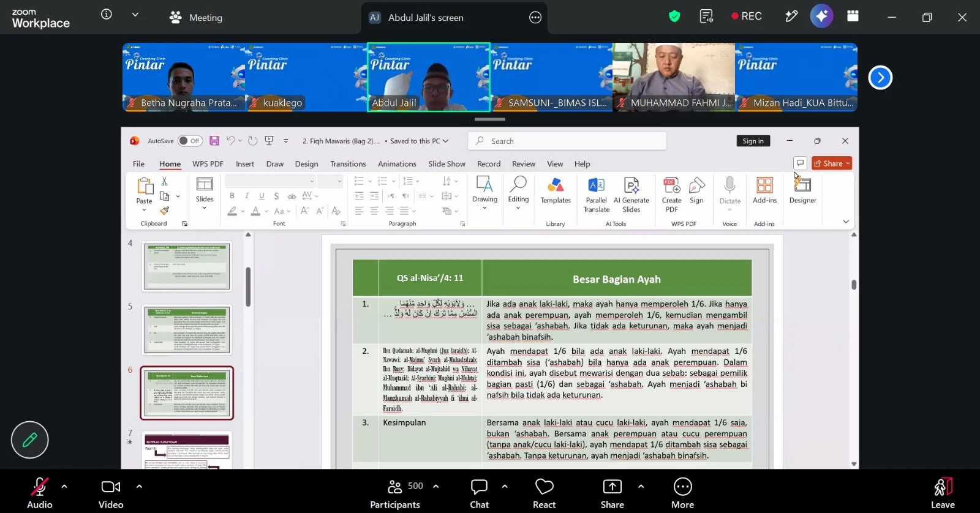Turn on Video camera
Image resolution: width=980 pixels, height=513 pixels.
pos(111,493)
